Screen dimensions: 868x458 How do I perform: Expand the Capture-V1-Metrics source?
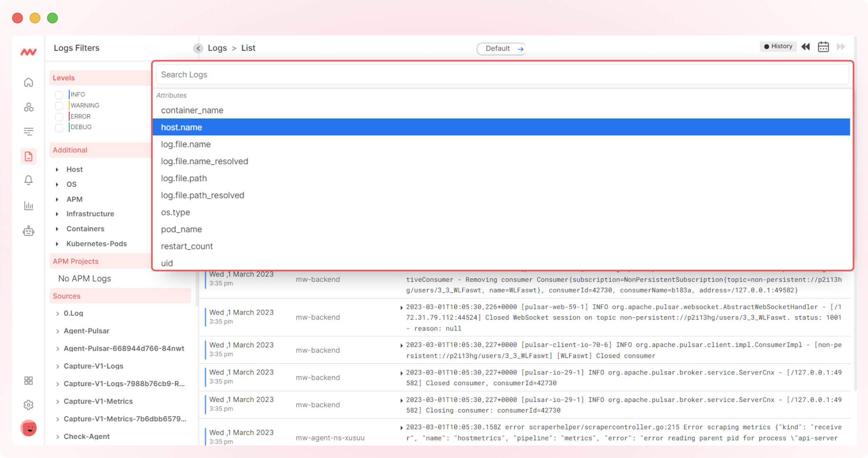coord(57,401)
